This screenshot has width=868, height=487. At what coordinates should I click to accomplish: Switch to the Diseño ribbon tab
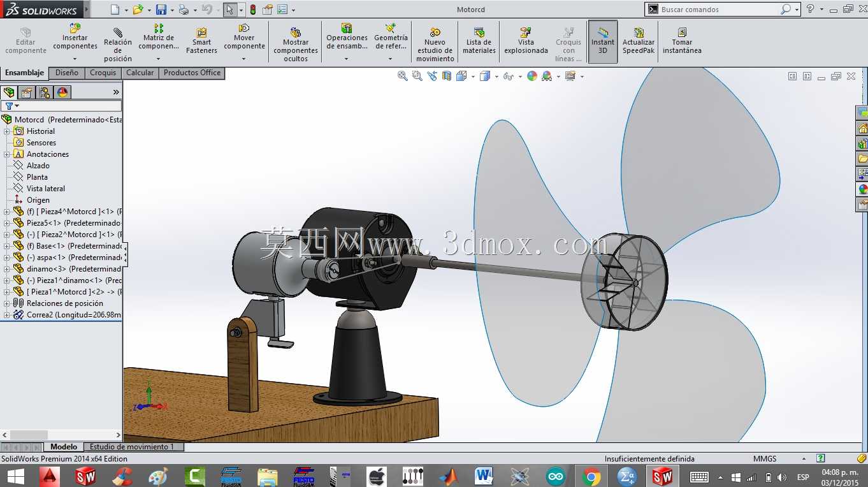pos(67,73)
